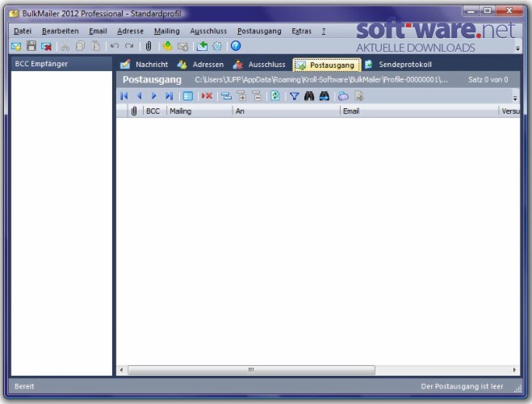Click the undo arrow icon

click(x=115, y=46)
